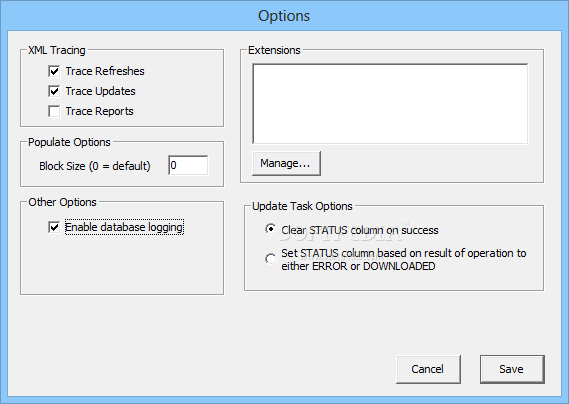Click the Extensions group heading
Image resolution: width=569 pixels, height=404 pixels.
274,50
